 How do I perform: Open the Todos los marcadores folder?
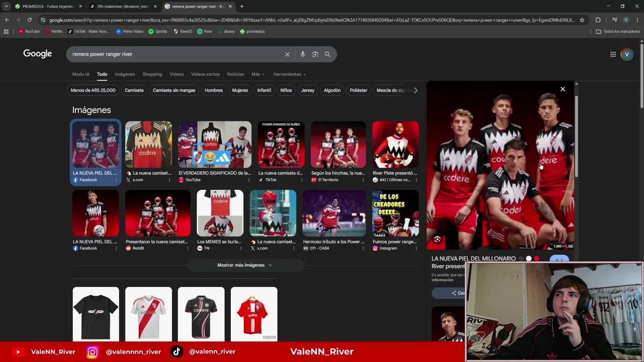pos(618,31)
